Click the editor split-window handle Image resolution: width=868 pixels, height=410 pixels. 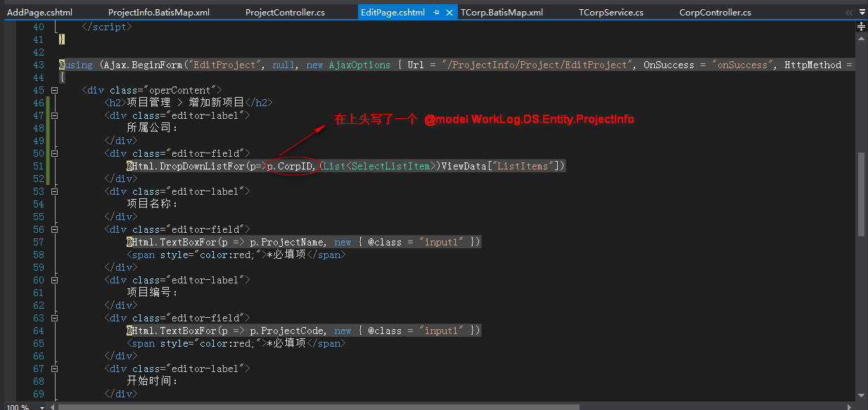coord(861,27)
